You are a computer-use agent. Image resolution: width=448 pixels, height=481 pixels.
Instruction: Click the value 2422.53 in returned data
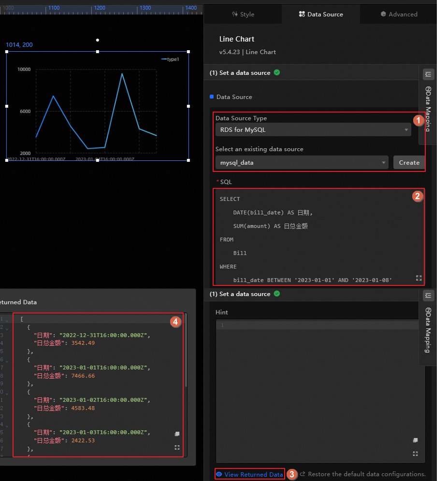pos(83,440)
